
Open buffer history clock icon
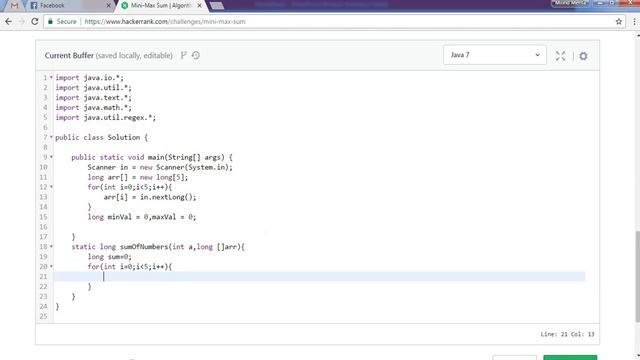coord(196,55)
